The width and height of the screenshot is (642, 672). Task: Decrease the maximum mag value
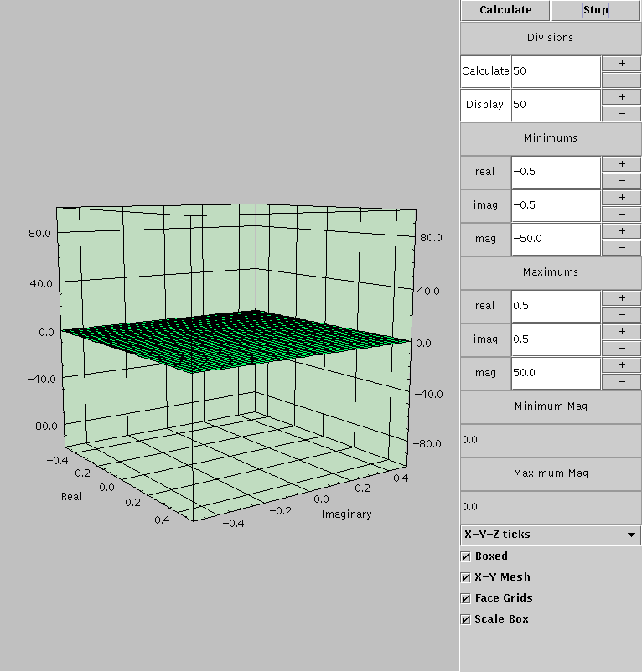pyautogui.click(x=622, y=382)
